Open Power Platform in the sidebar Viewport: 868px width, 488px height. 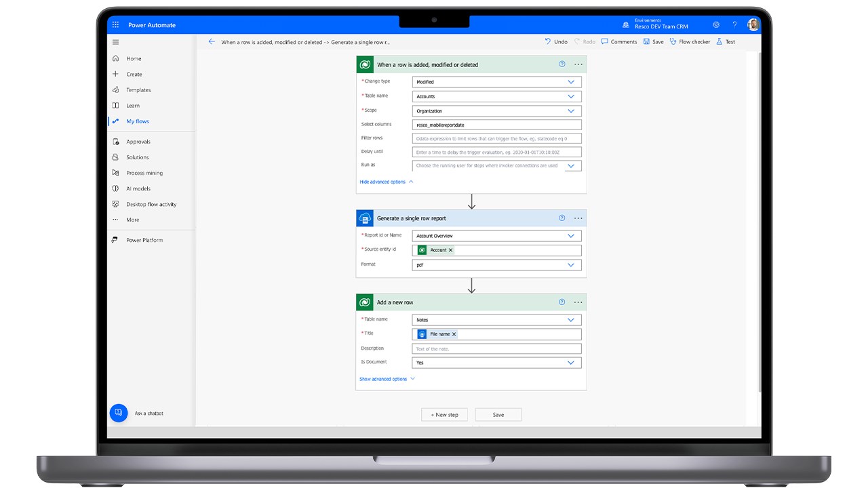(144, 240)
